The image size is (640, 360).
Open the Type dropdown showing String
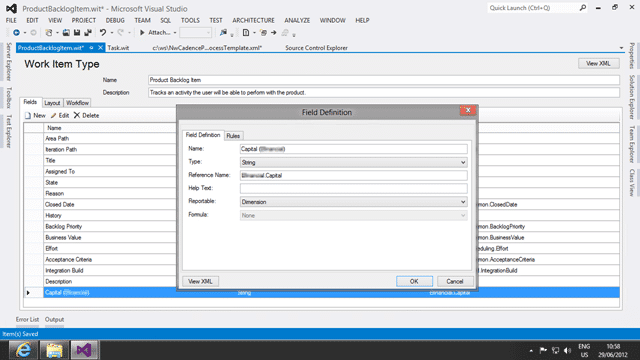pos(463,162)
